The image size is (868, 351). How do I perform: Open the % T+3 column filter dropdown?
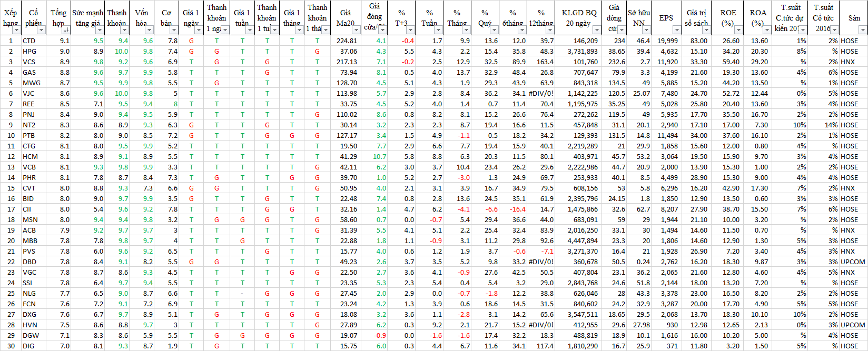(410, 30)
